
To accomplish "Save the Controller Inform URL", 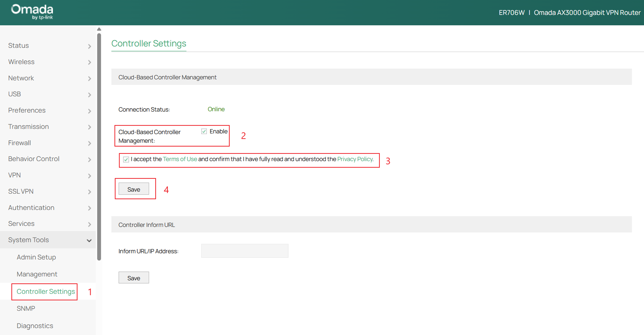I will pyautogui.click(x=134, y=278).
